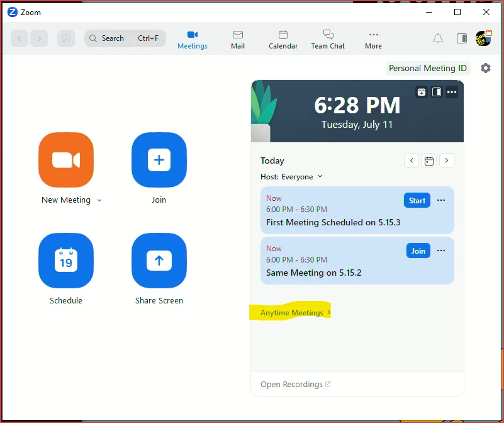Go back with the left arrow button

[x=20, y=38]
